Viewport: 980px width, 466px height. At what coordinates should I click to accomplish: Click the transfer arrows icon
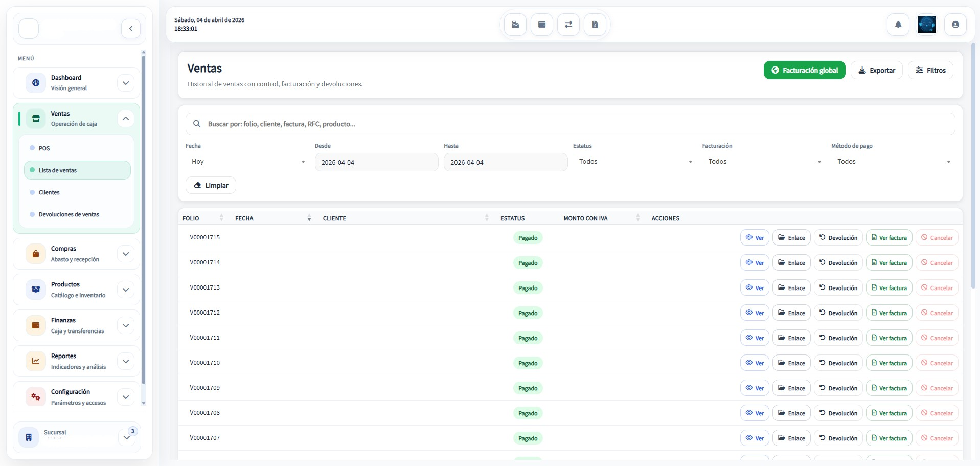[x=568, y=25]
